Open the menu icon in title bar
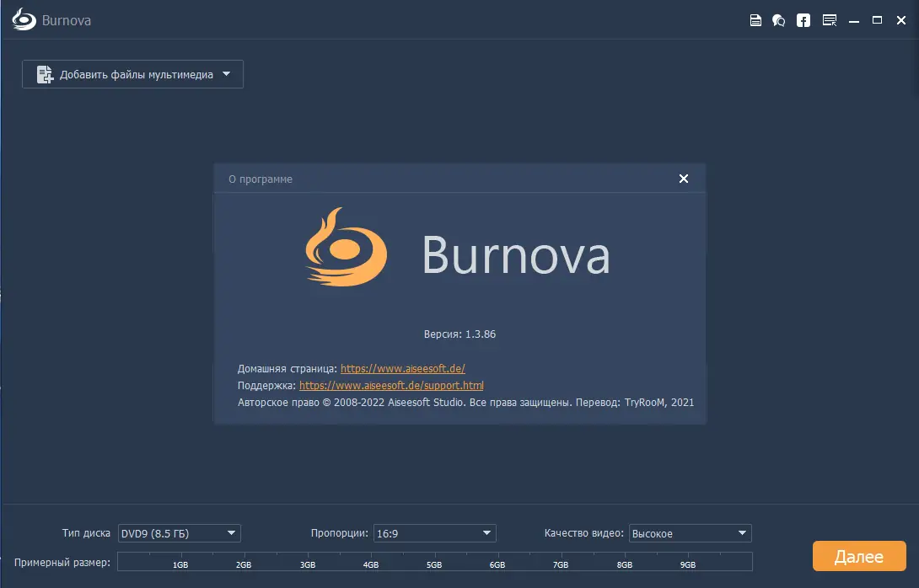 (x=830, y=20)
